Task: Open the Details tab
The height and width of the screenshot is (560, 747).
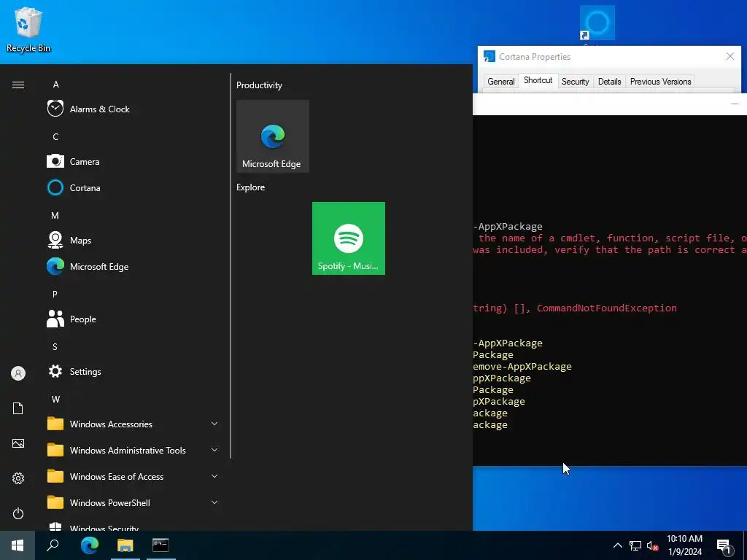Action: pyautogui.click(x=609, y=82)
